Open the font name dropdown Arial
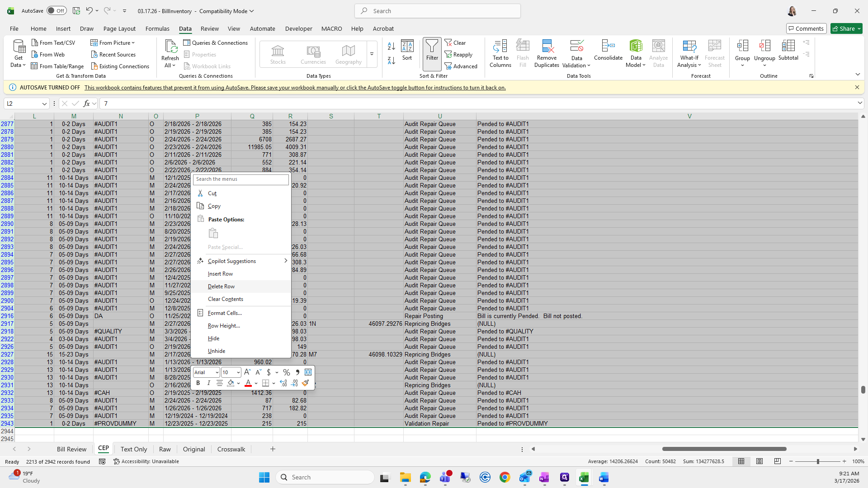 [217, 372]
